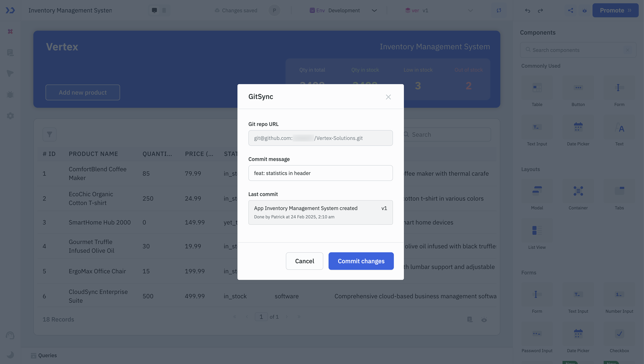Open the debug panel from the left sidebar

(10, 94)
